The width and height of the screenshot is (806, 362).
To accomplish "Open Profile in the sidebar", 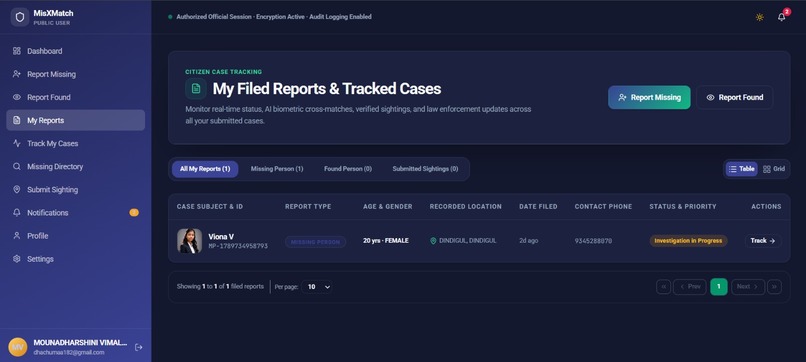I will point(76,236).
